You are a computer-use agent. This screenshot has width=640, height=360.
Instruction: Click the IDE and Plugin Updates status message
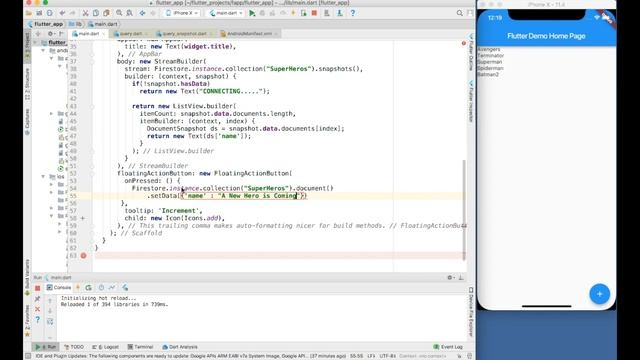click(191, 356)
